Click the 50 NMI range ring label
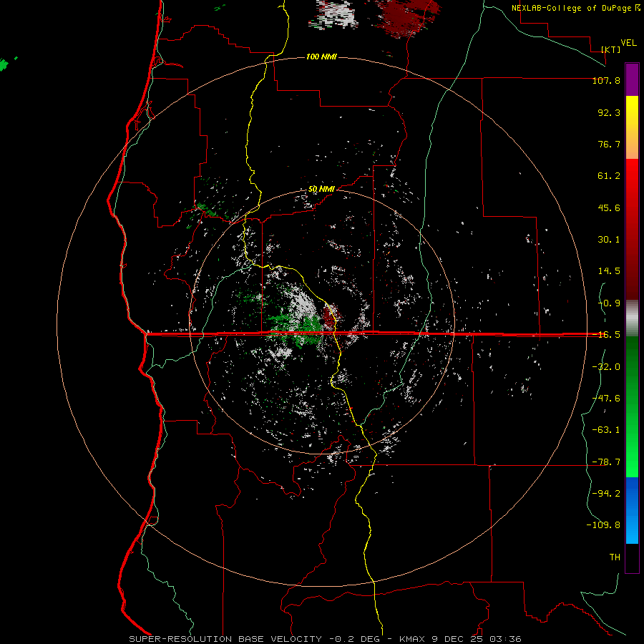 coord(321,189)
